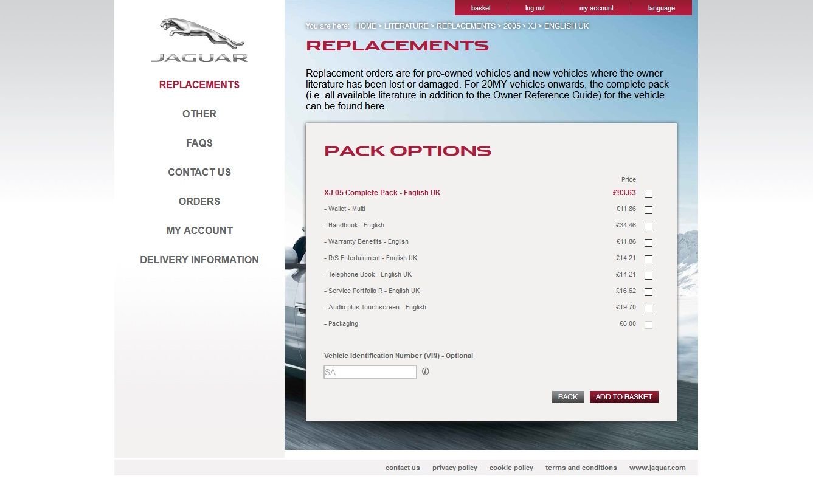
Task: Enable the Warranty Benefits - English checkbox
Action: (648, 243)
